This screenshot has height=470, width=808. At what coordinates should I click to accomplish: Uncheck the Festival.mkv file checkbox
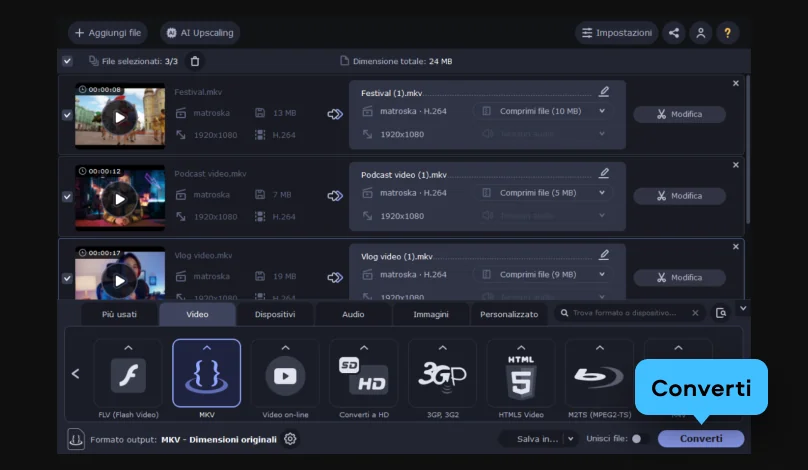(67, 115)
